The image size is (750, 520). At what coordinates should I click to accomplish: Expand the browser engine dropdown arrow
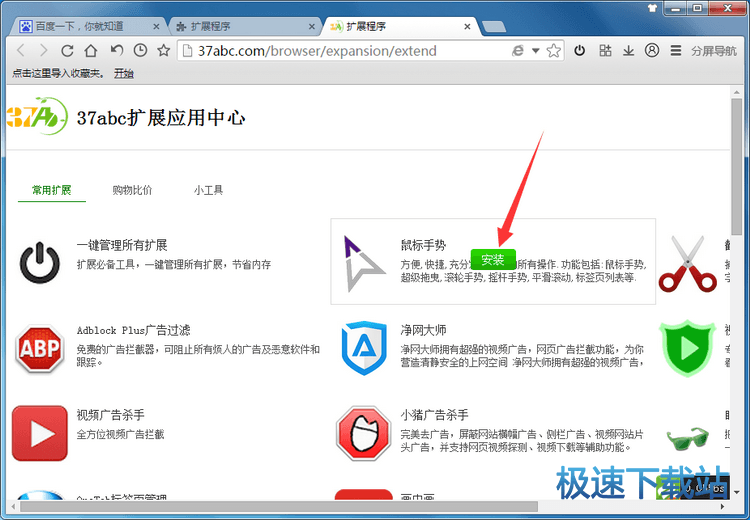tap(536, 50)
